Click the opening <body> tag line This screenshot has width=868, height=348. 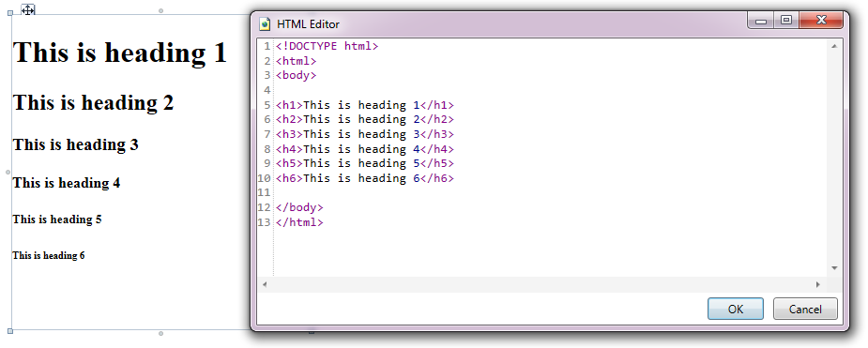[297, 75]
